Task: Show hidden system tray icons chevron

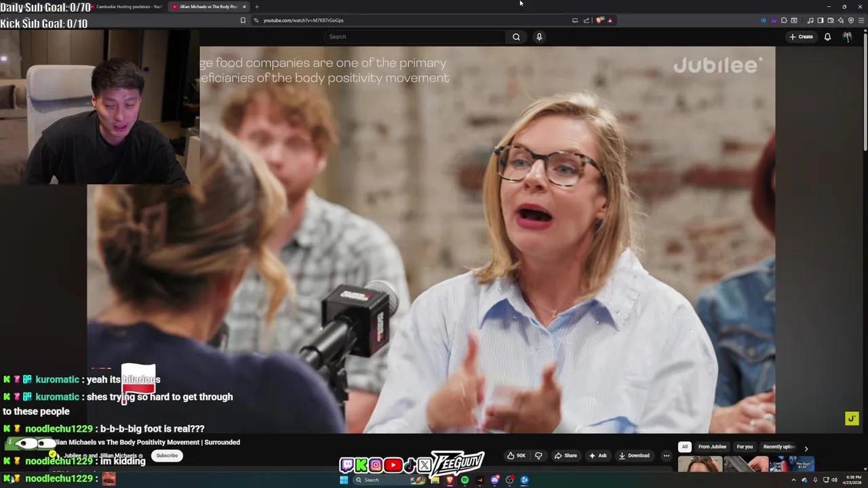Action: [x=793, y=480]
